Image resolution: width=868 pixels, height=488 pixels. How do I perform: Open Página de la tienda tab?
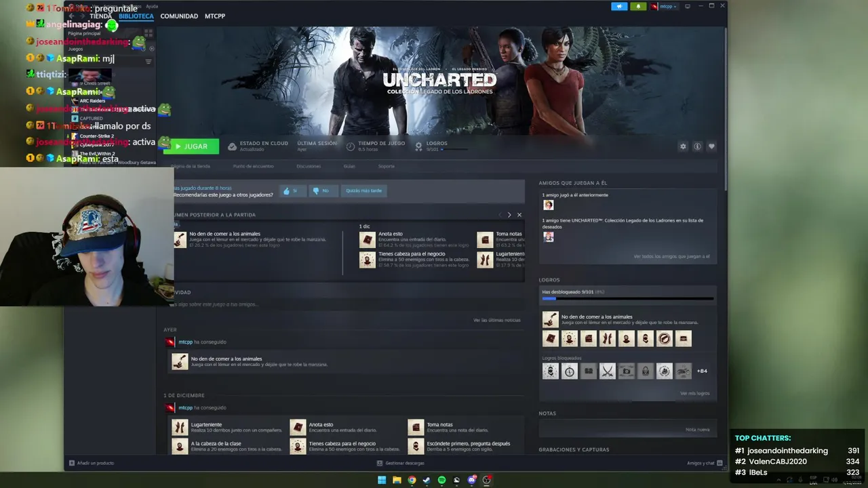point(190,166)
